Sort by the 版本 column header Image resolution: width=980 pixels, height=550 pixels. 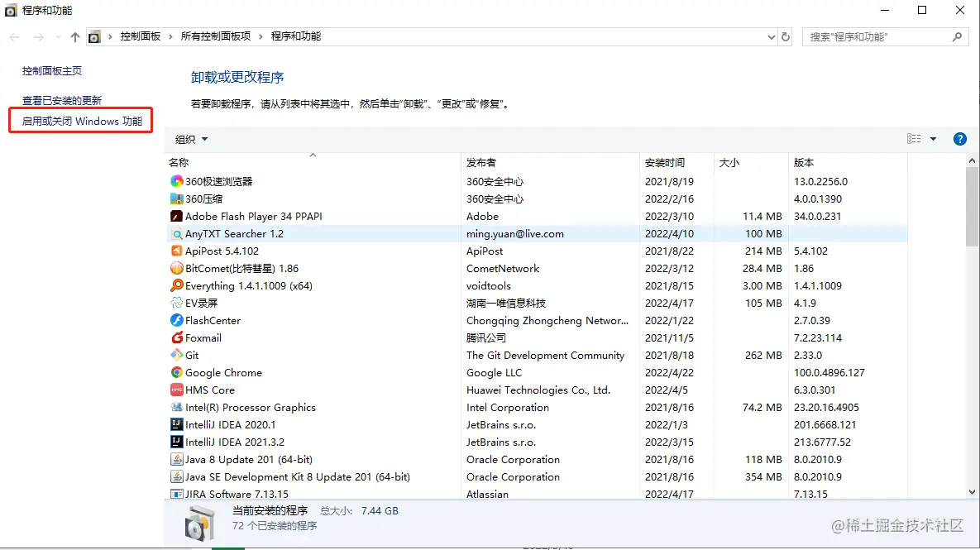click(848, 162)
